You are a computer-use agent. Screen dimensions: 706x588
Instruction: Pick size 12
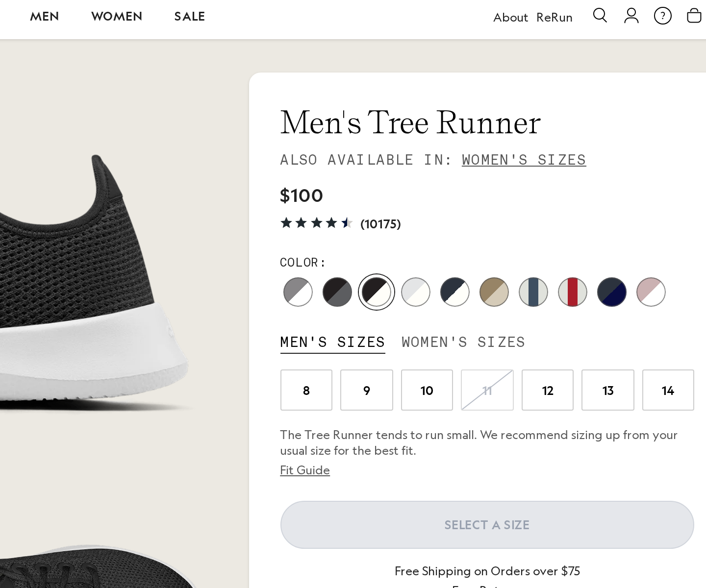[x=548, y=390]
